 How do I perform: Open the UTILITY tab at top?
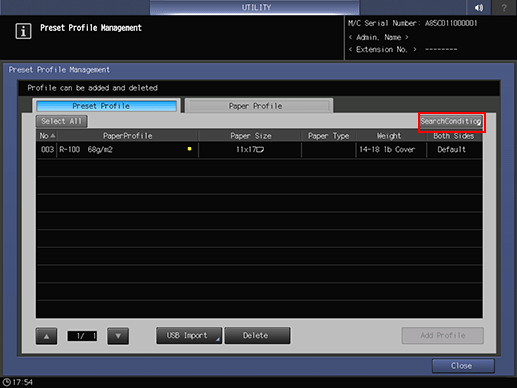click(255, 7)
